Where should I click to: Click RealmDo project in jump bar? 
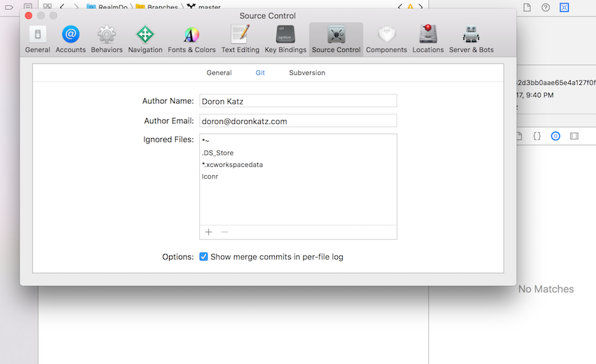(107, 6)
